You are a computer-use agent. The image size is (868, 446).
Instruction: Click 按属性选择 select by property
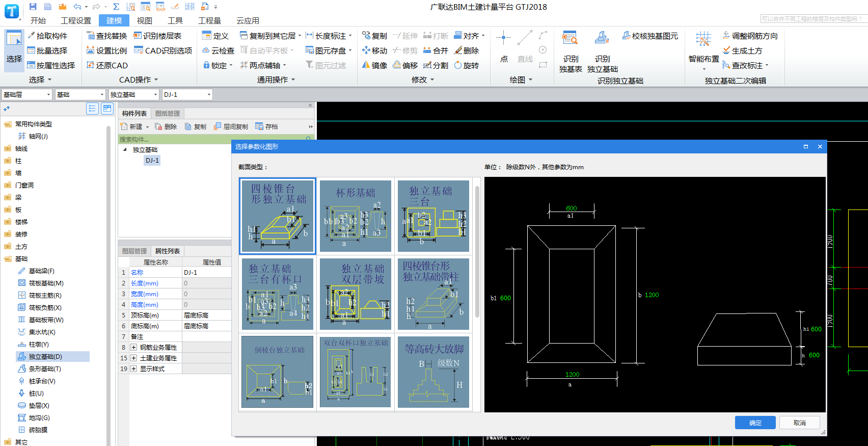click(51, 65)
